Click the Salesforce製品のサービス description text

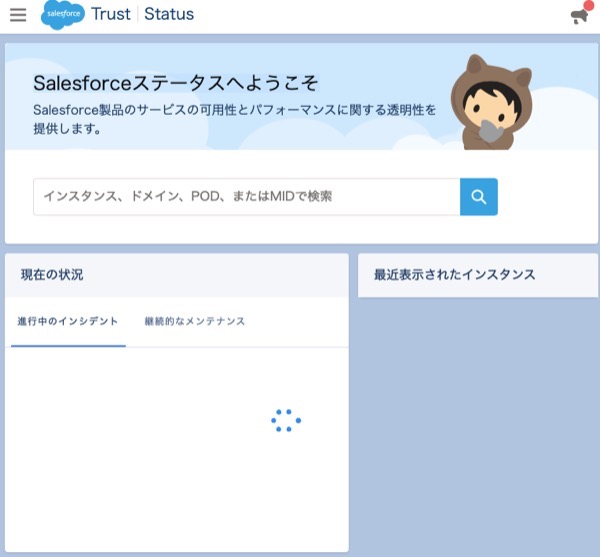tap(234, 119)
